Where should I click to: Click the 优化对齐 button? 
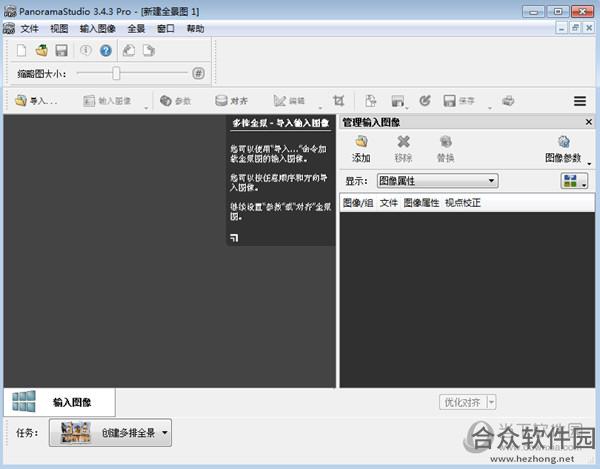pyautogui.click(x=463, y=402)
